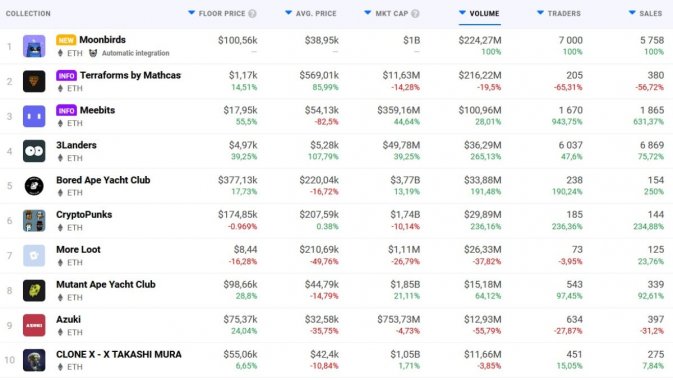Click Moonbirds traders count 7 000
The image size is (673, 380).
(x=570, y=40)
